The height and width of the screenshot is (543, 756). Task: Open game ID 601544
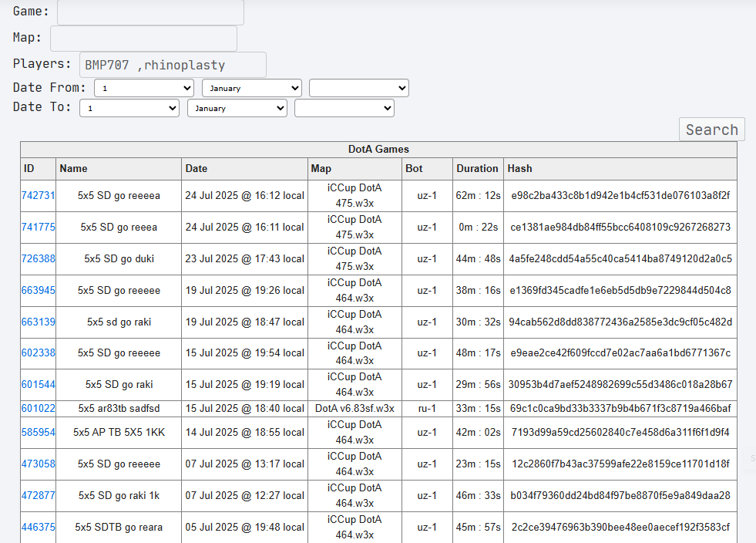click(x=38, y=385)
